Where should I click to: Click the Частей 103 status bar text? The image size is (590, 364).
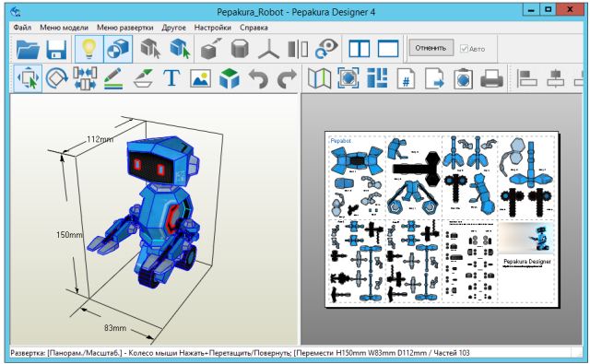click(452, 353)
